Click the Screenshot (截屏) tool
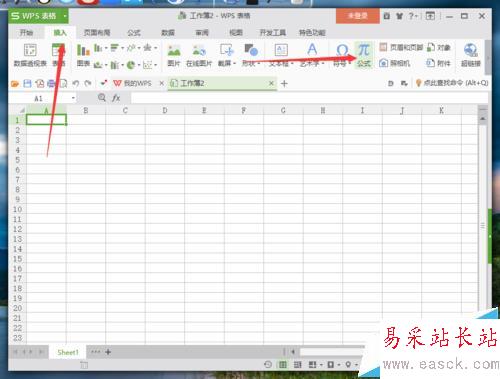This screenshot has height=379, width=500. coord(227,55)
